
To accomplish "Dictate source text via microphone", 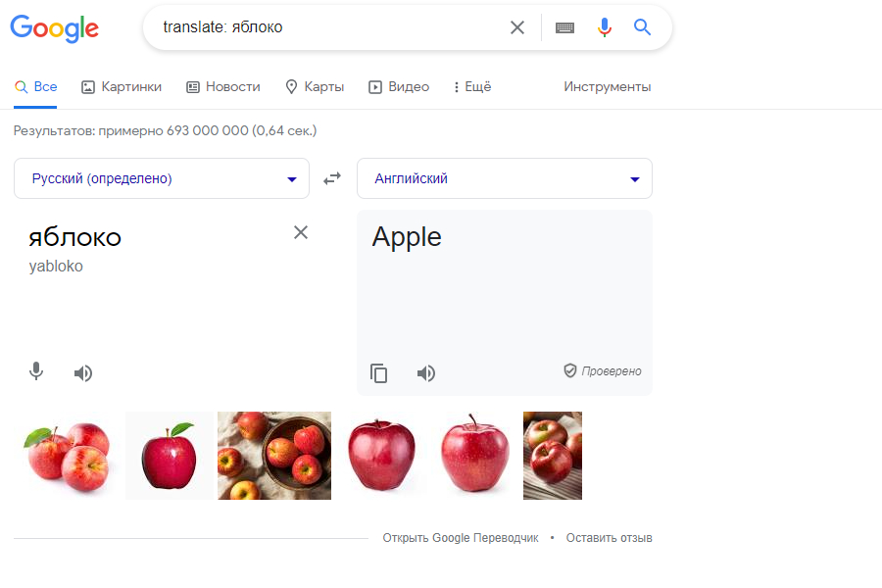I will coord(36,371).
